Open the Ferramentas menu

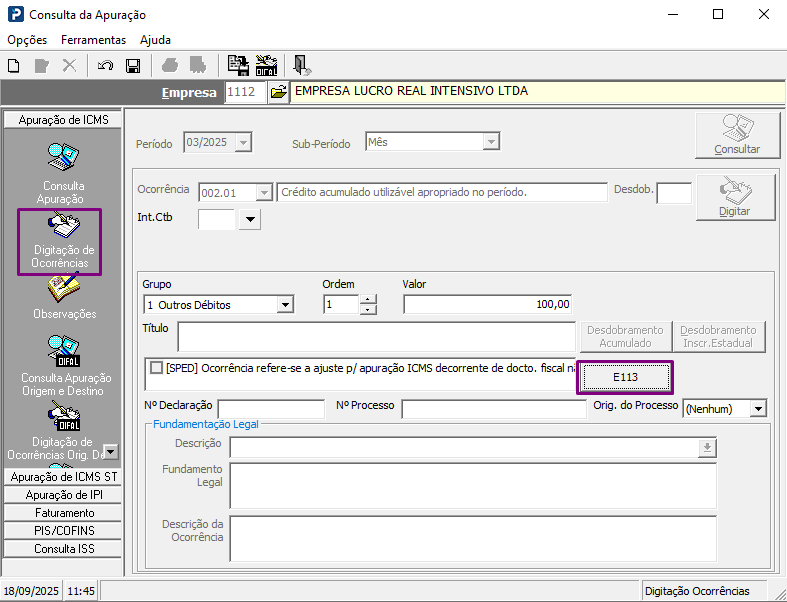[x=93, y=40]
